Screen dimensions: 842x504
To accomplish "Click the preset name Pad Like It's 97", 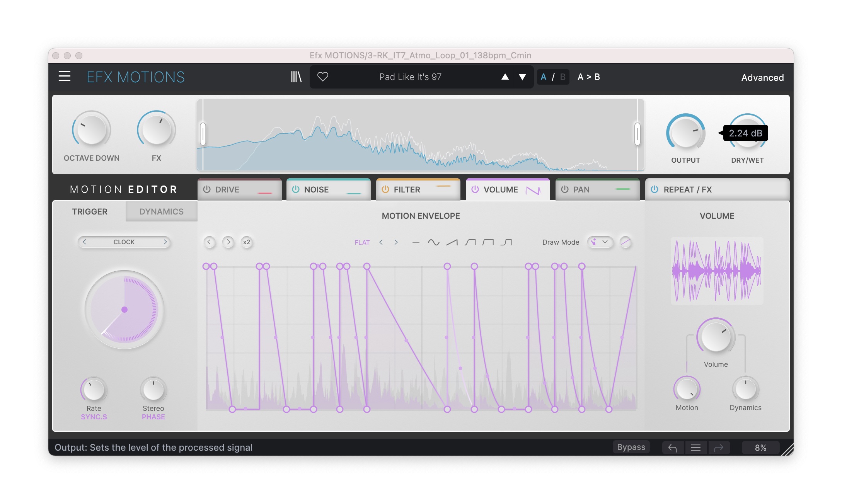I will [410, 77].
